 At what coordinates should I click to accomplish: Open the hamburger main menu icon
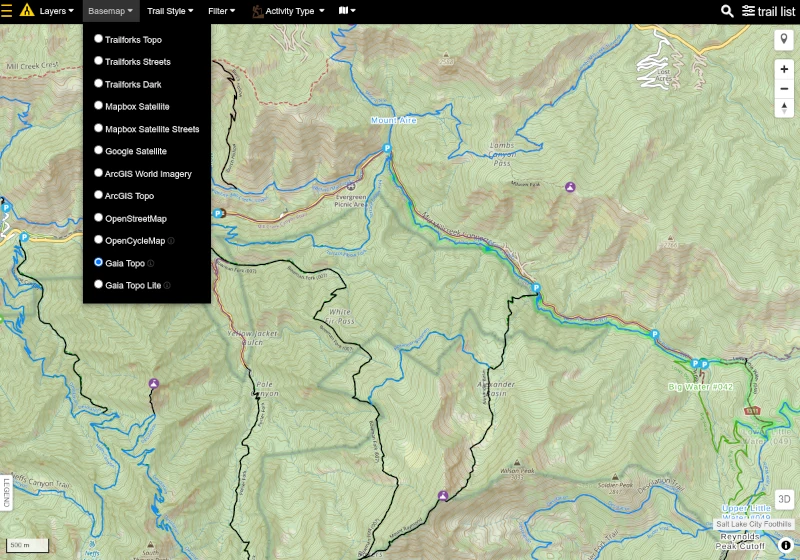tap(7, 11)
